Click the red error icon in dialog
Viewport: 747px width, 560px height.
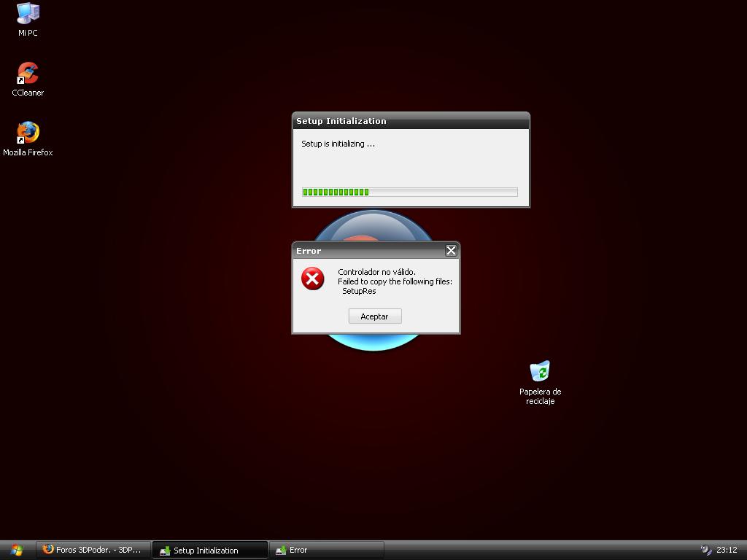(x=312, y=279)
